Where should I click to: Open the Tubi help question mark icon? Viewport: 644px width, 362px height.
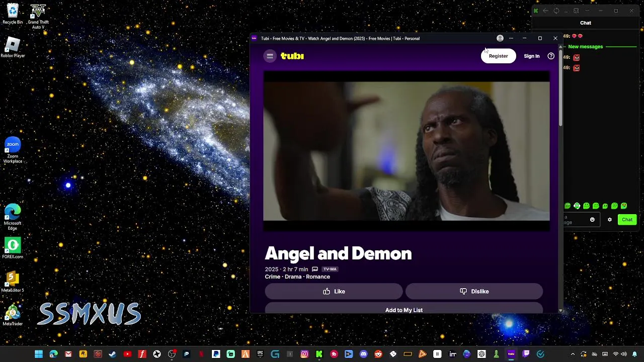tap(551, 56)
